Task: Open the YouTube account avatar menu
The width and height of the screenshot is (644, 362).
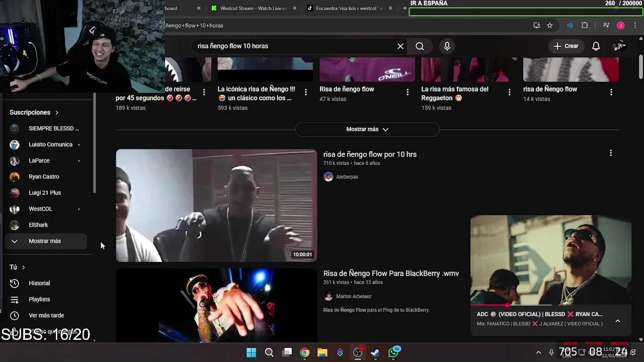Action: pyautogui.click(x=619, y=46)
